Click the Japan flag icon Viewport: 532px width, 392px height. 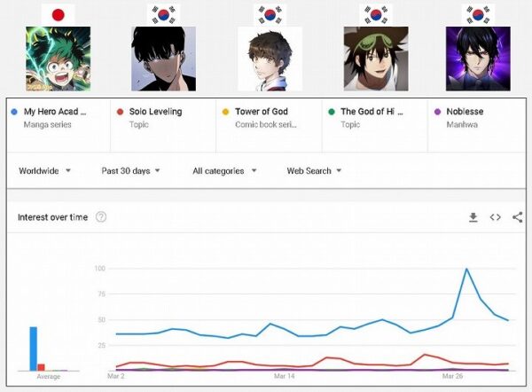click(x=59, y=14)
